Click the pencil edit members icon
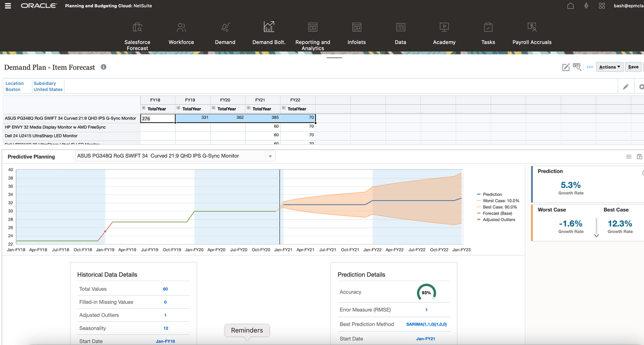The width and height of the screenshot is (644, 345). 626,86
